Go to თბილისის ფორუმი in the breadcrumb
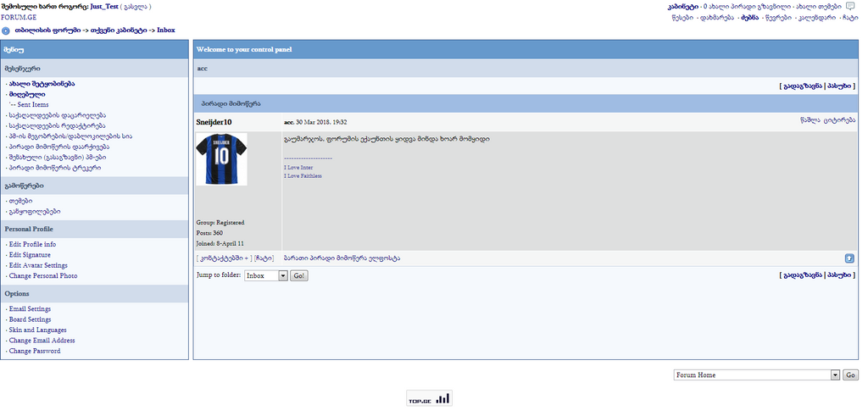Viewport: 868px width, 416px height. (x=47, y=31)
